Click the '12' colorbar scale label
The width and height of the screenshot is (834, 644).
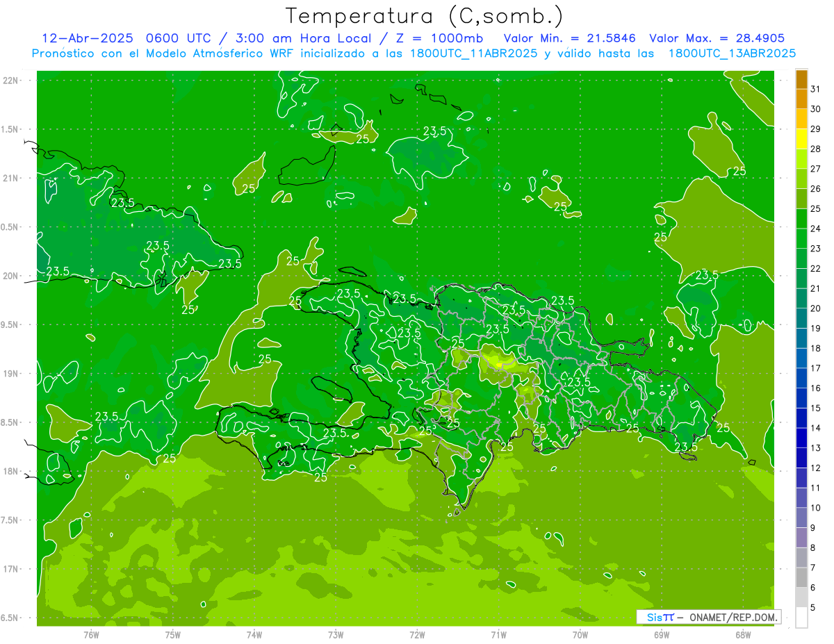816,468
